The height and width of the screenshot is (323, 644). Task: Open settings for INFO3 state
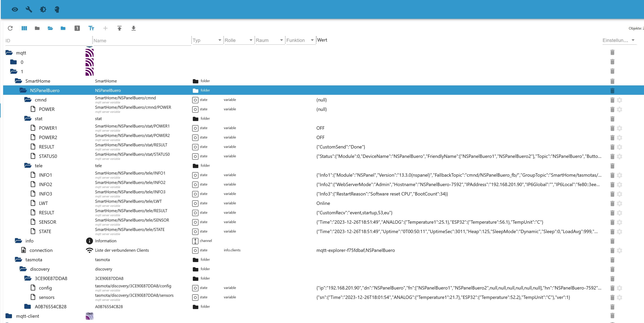pos(619,194)
